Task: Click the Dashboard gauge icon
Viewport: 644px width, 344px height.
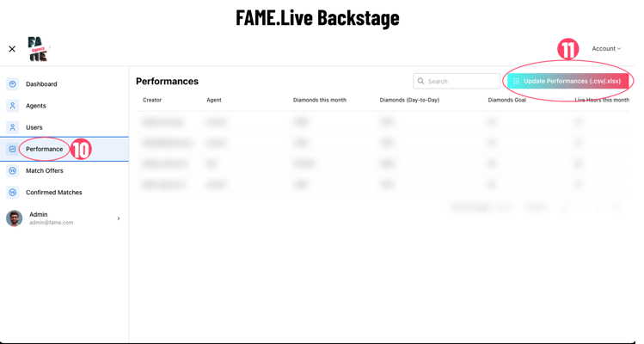Action: (x=12, y=83)
